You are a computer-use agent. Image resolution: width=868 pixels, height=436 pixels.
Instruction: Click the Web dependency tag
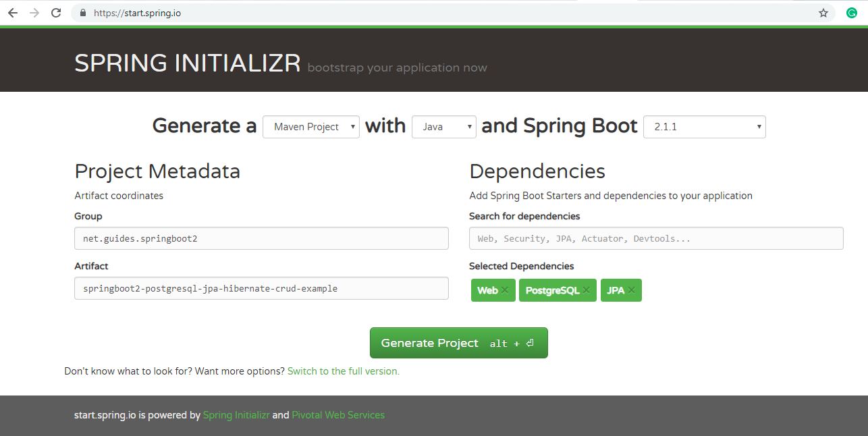click(493, 290)
